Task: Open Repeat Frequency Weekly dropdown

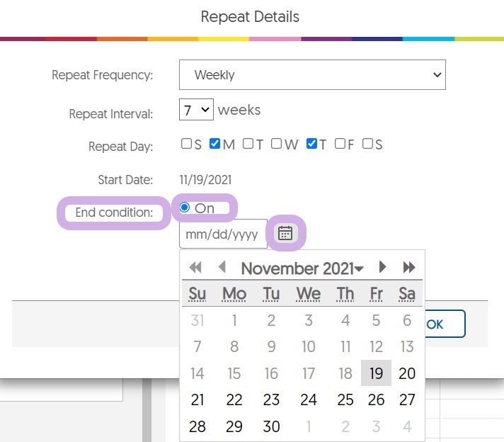Action: [312, 74]
